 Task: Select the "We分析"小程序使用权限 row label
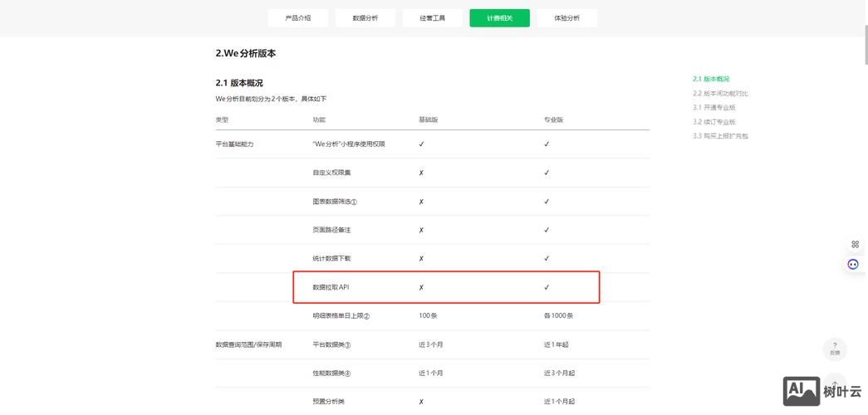[x=349, y=144]
